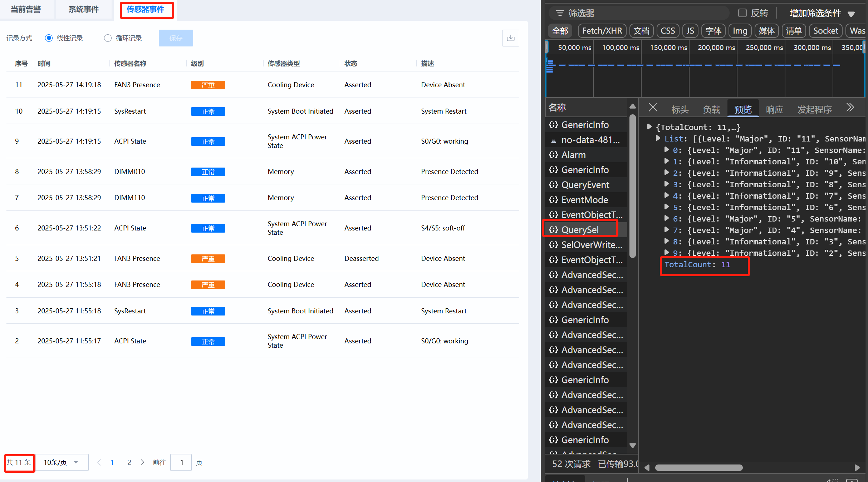The width and height of the screenshot is (868, 482).
Task: Click the filter funnel icon
Action: (x=560, y=13)
